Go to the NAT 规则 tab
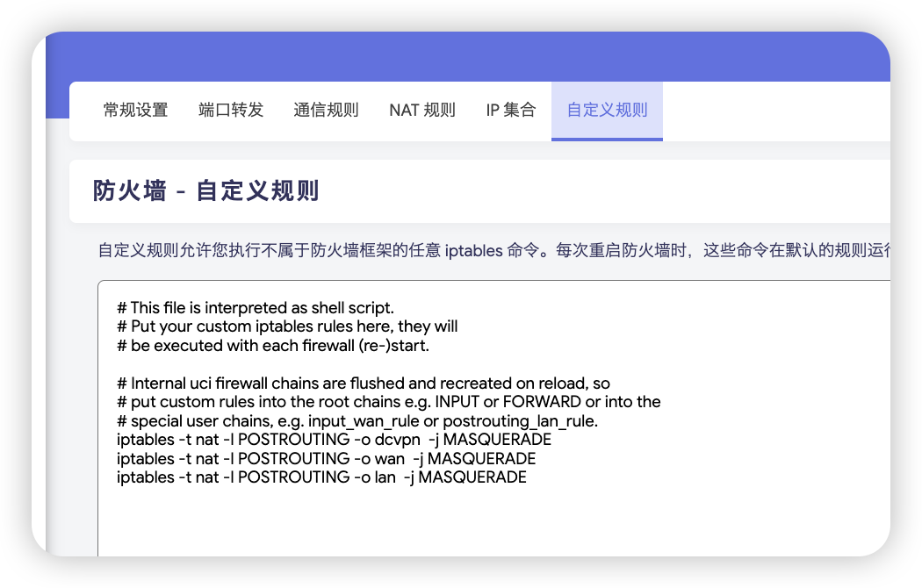This screenshot has height=588, width=922. pyautogui.click(x=422, y=110)
